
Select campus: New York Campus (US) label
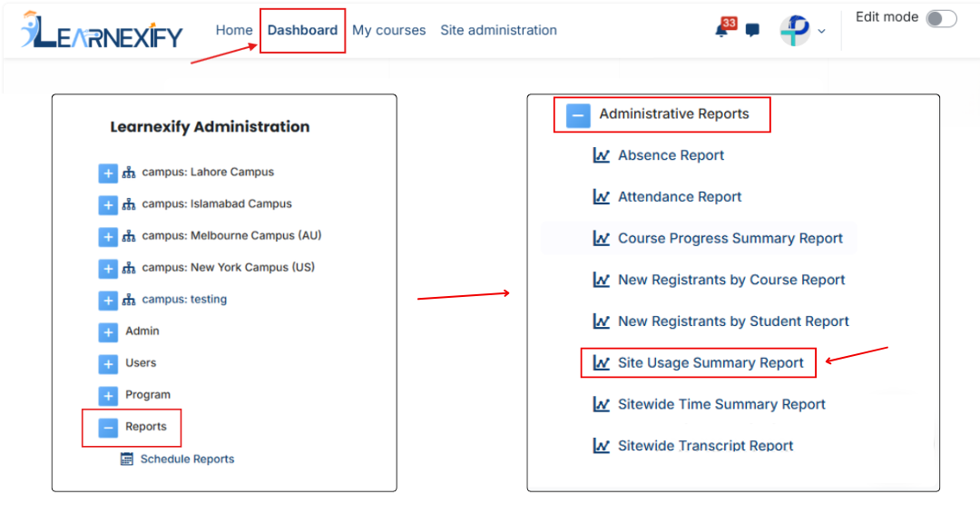[x=229, y=268]
